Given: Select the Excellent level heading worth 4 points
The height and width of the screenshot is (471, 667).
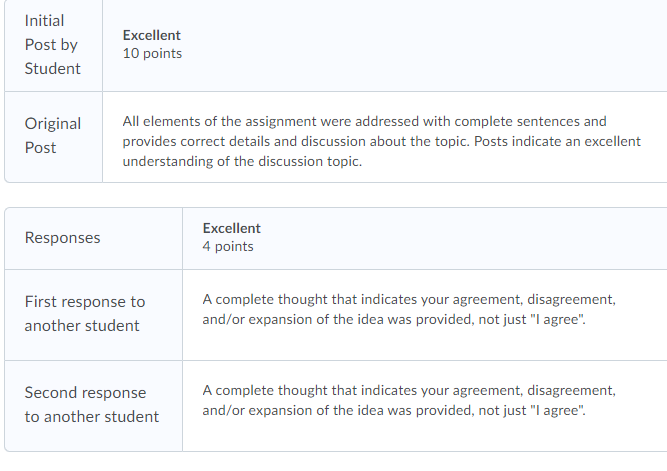Looking at the screenshot, I should [x=231, y=228].
